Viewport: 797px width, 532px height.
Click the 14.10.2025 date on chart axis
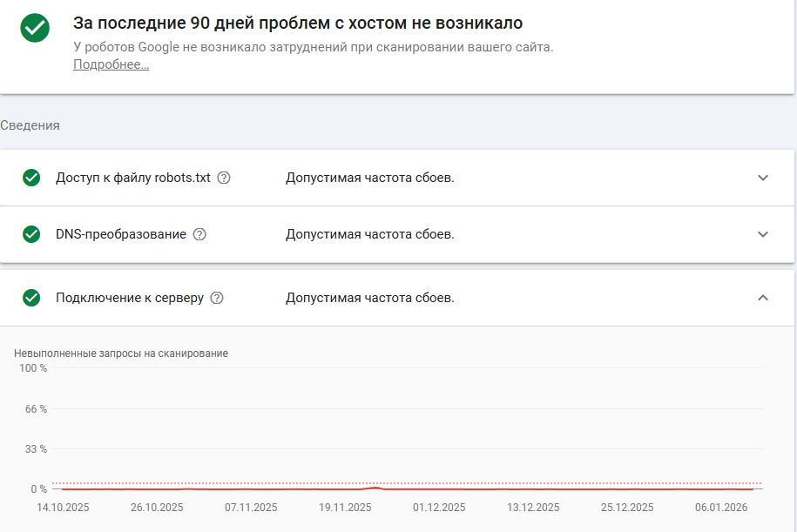click(63, 508)
